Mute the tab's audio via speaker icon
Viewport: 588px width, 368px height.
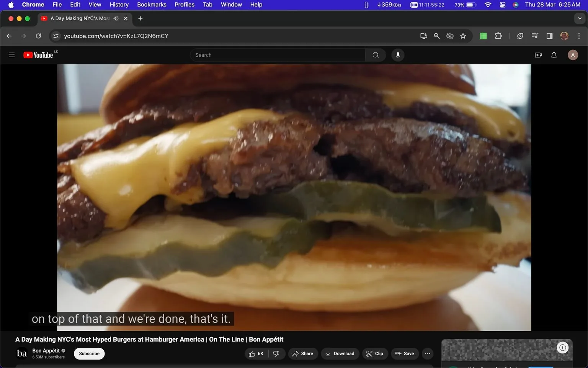point(116,18)
